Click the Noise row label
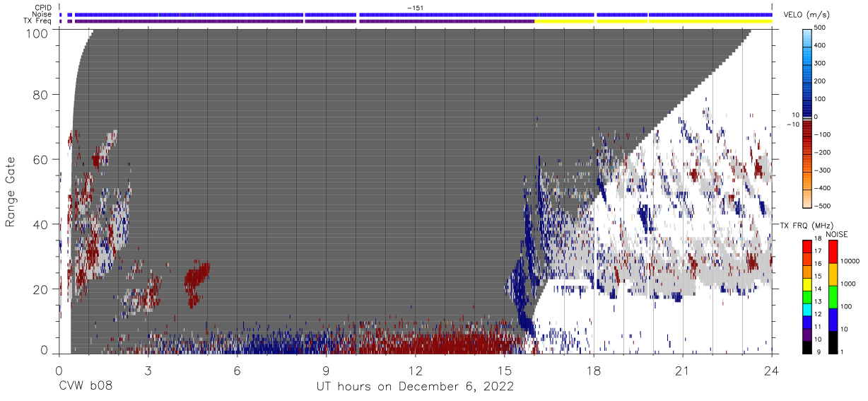 click(x=42, y=14)
